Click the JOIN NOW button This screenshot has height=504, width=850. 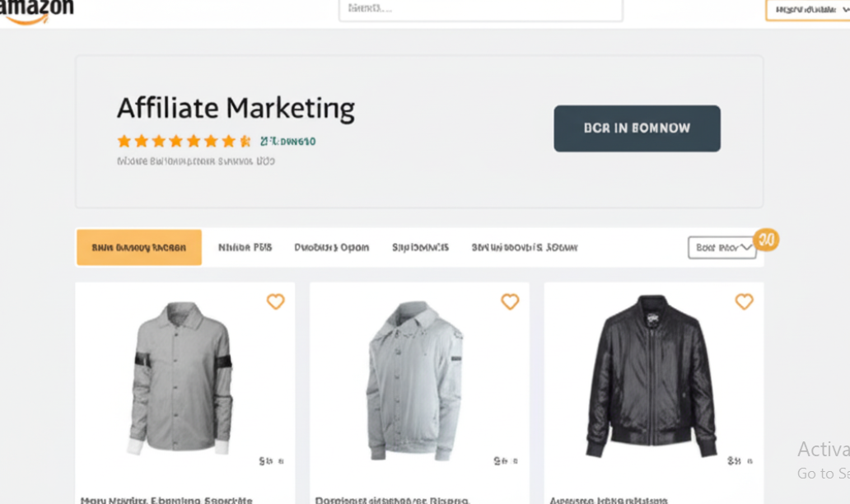pos(637,128)
